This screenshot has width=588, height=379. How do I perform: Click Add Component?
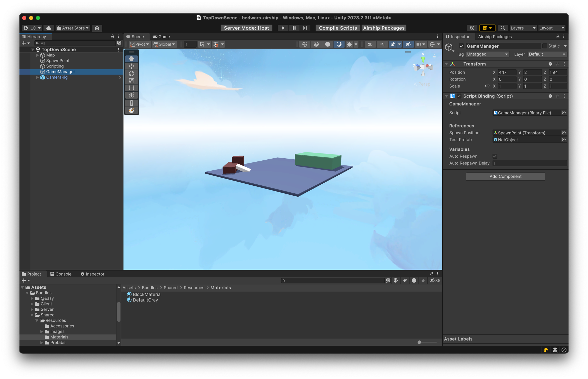click(505, 176)
